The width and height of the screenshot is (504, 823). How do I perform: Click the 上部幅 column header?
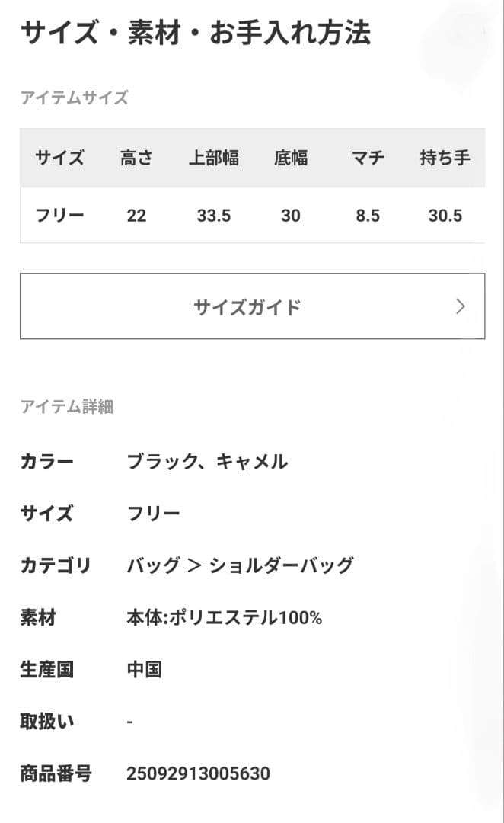click(x=215, y=158)
